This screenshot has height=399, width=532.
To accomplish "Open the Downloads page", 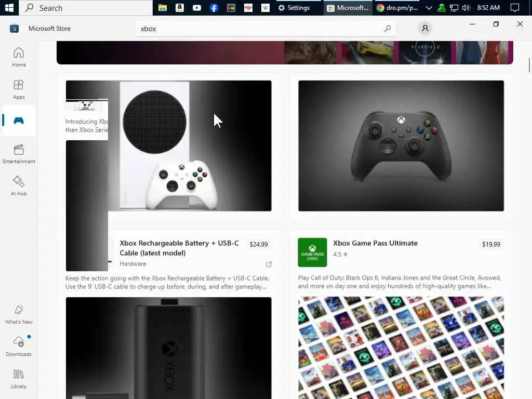I will (19, 347).
